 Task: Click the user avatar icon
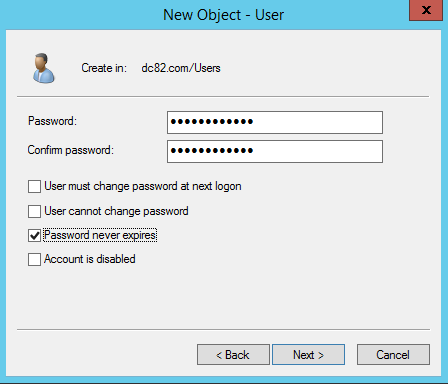pyautogui.click(x=44, y=68)
